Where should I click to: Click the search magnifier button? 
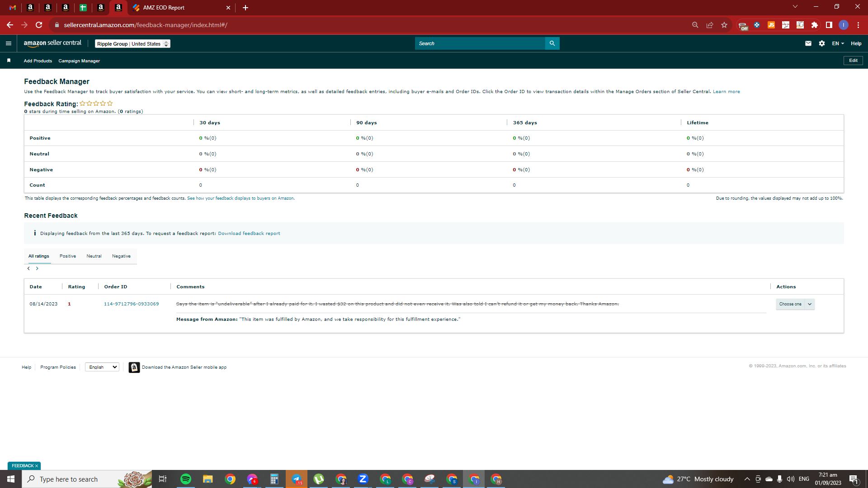point(552,43)
